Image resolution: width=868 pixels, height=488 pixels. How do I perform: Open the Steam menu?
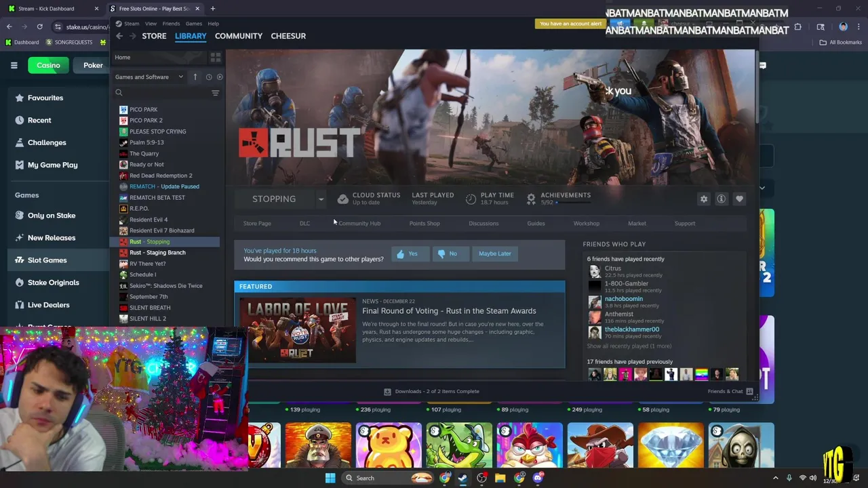click(132, 24)
